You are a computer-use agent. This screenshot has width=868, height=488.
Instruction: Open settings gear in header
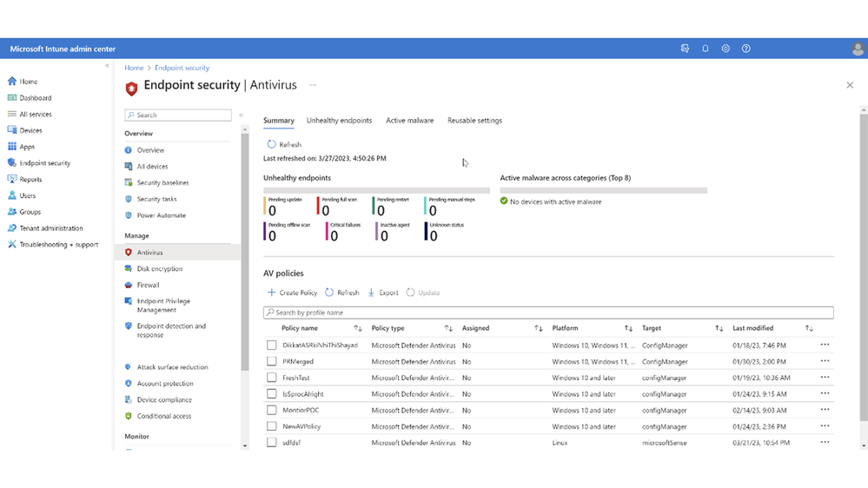(726, 49)
